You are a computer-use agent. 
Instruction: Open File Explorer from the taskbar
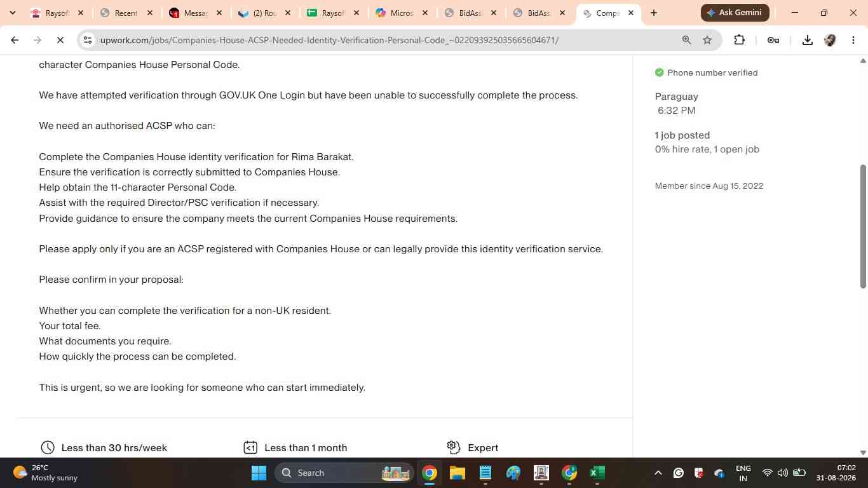pyautogui.click(x=458, y=473)
